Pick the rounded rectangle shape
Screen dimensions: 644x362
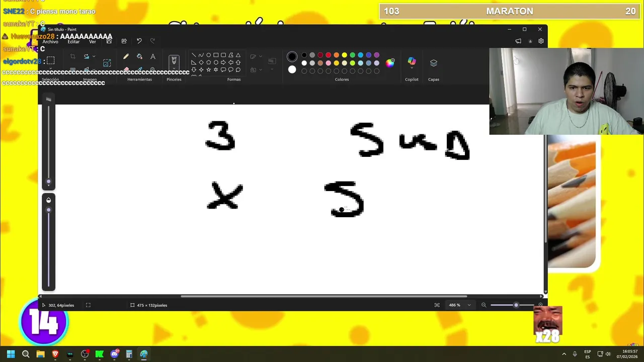(x=223, y=55)
